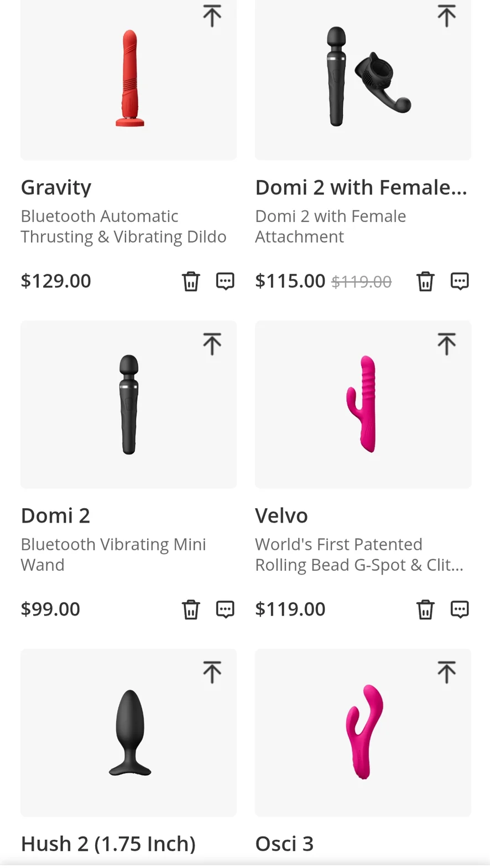
Task: Open the Velvo product title link
Action: tap(282, 515)
